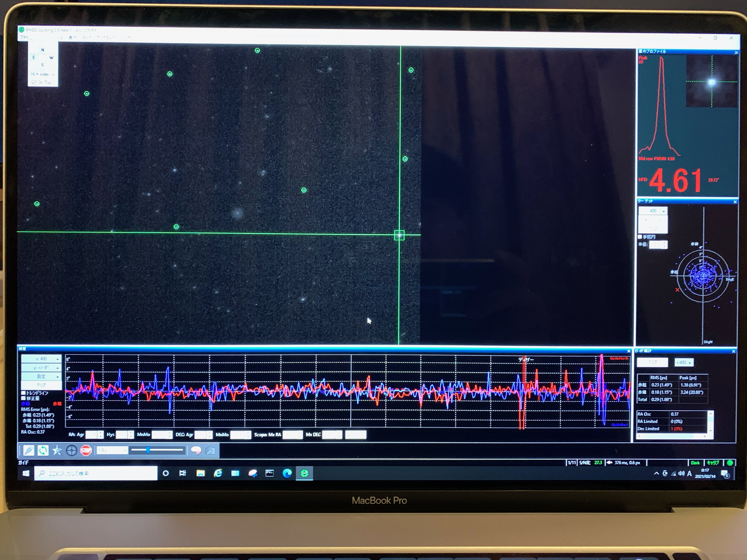Toggle the 修正量 checkbox
This screenshot has height=560, width=747.
(24, 398)
